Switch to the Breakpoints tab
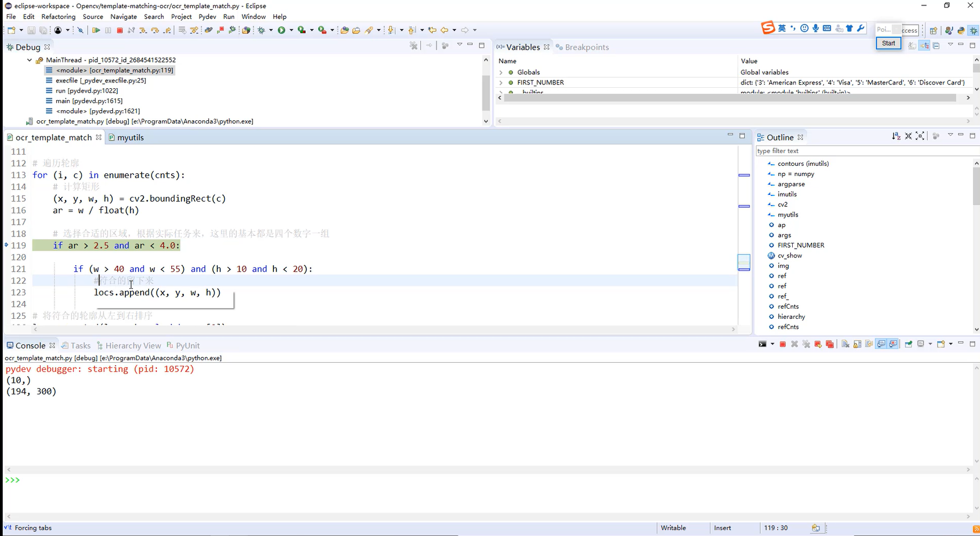Viewport: 980px width, 536px height. tap(582, 47)
